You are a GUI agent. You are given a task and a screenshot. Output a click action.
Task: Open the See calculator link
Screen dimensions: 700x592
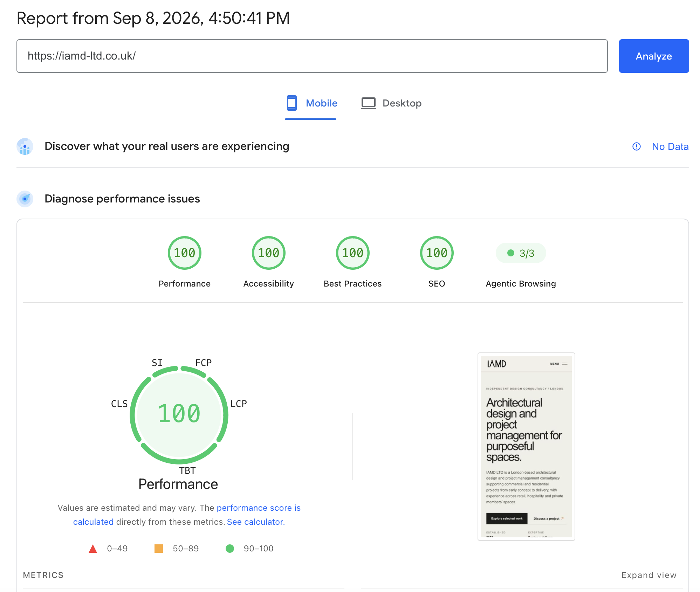(x=255, y=522)
